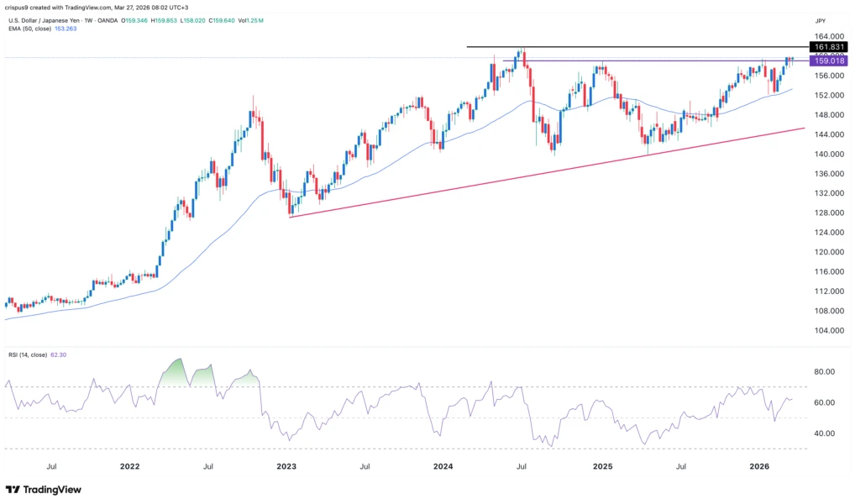This screenshot has height=504, width=855.
Task: Click the 104.000 tick on price axis
Action: [827, 331]
